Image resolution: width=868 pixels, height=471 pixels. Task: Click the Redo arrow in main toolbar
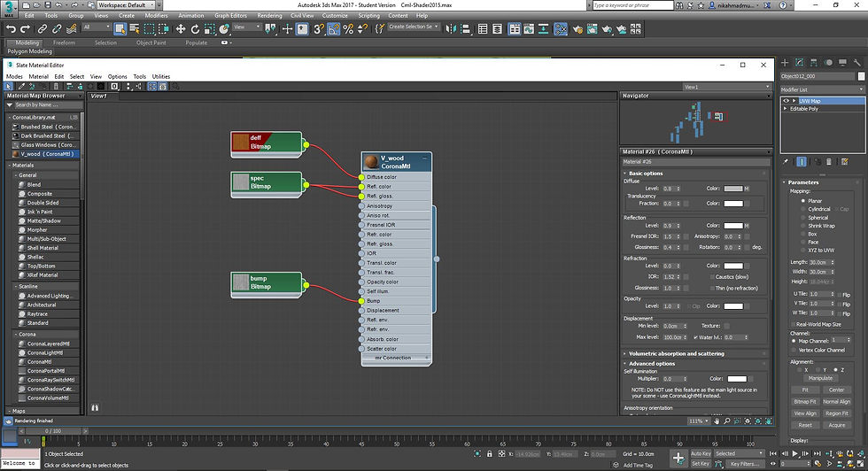pyautogui.click(x=25, y=29)
